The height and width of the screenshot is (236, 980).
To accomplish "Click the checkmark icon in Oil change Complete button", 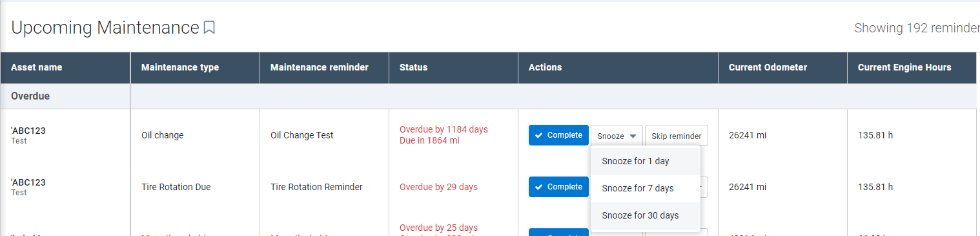I will [x=538, y=135].
